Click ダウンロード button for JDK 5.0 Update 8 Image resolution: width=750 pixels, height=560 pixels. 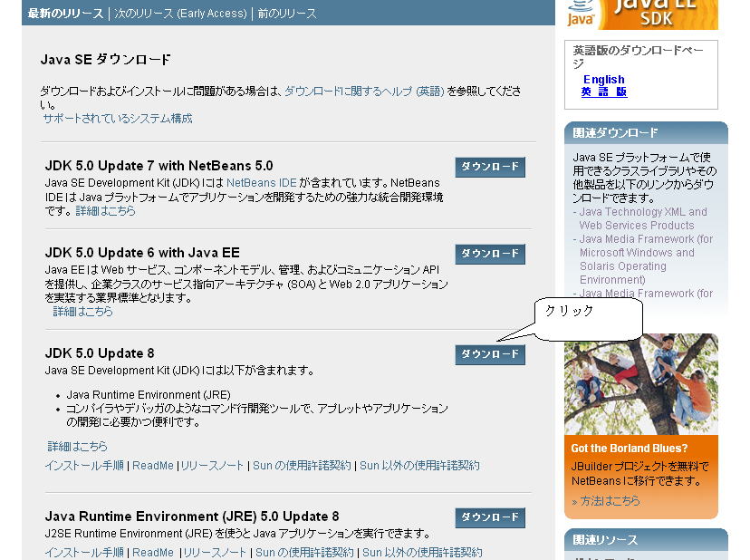pyautogui.click(x=490, y=354)
